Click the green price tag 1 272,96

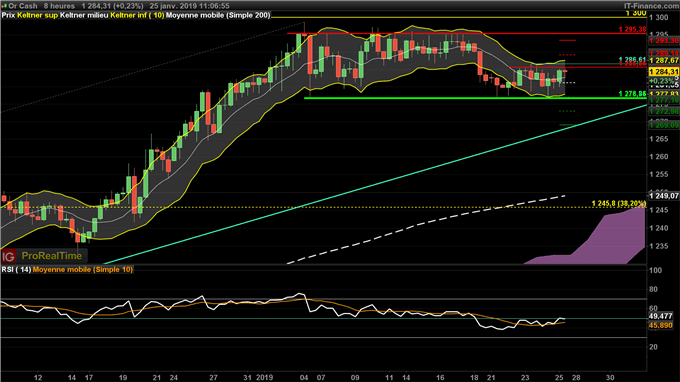664,112
